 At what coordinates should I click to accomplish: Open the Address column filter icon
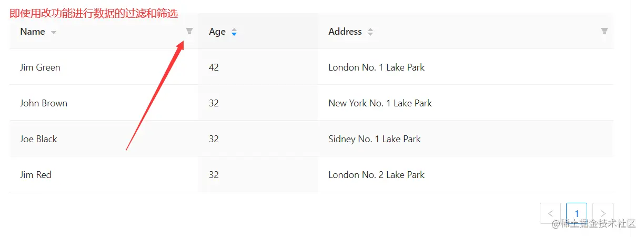(605, 32)
